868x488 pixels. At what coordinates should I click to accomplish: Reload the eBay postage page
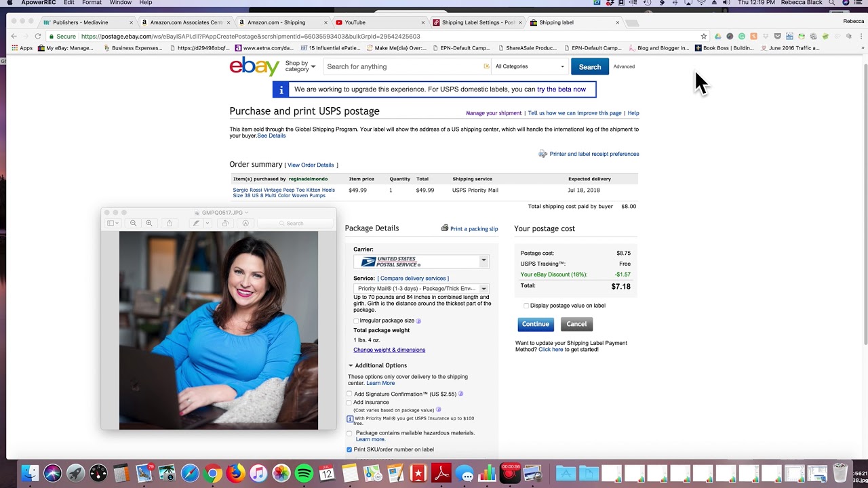[38, 37]
